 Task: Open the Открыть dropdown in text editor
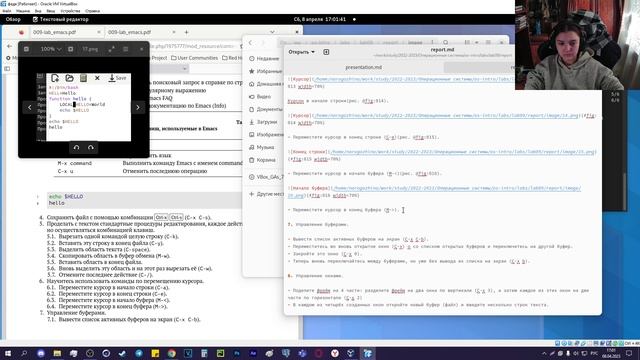[302, 52]
